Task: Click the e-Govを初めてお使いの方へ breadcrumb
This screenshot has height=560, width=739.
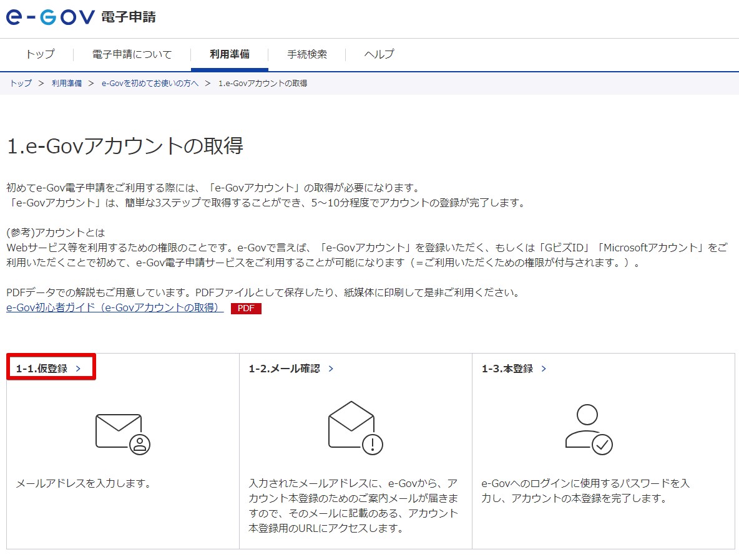Action: [150, 84]
